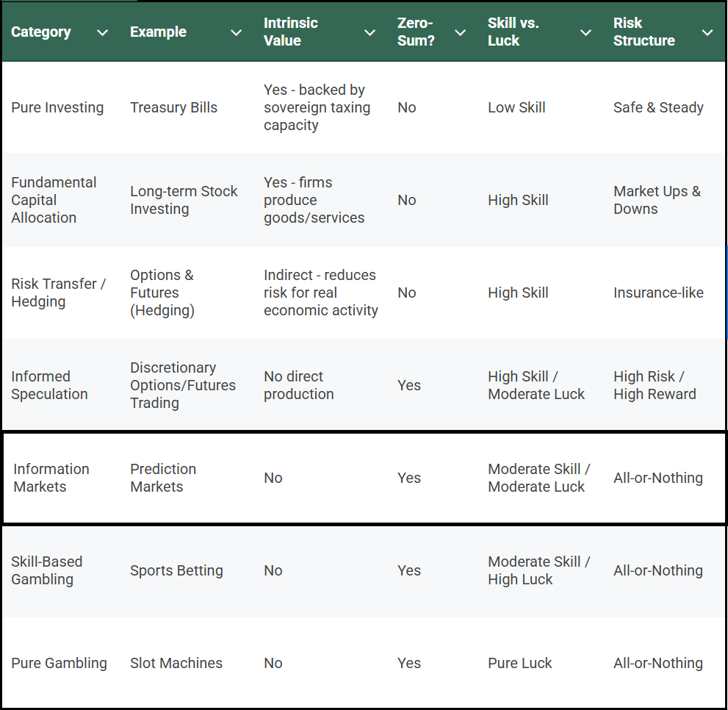Select Zero-Sum No in Long-term Stock row

tap(407, 200)
